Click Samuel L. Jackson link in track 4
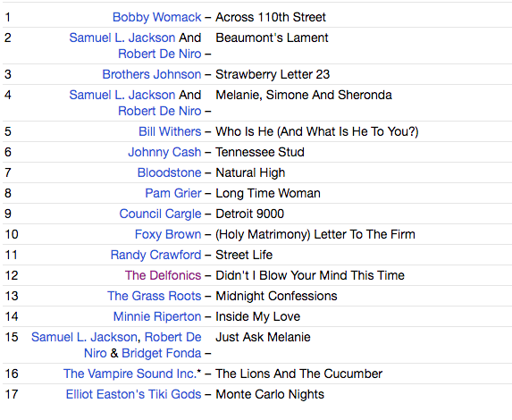The width and height of the screenshot is (512, 420). point(122,95)
